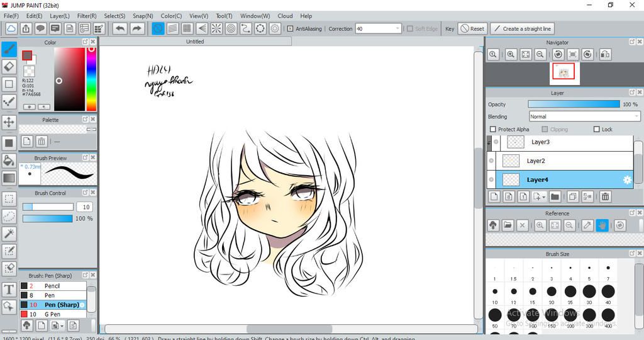This screenshot has width=644, height=340.
Task: Pick brush size 20 preset
Action: pyautogui.click(x=552, y=292)
